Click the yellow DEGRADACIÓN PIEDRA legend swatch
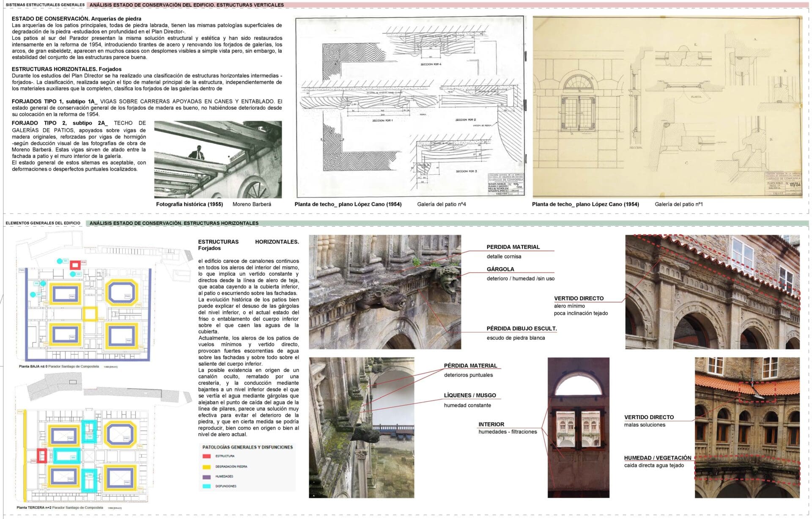 [206, 467]
